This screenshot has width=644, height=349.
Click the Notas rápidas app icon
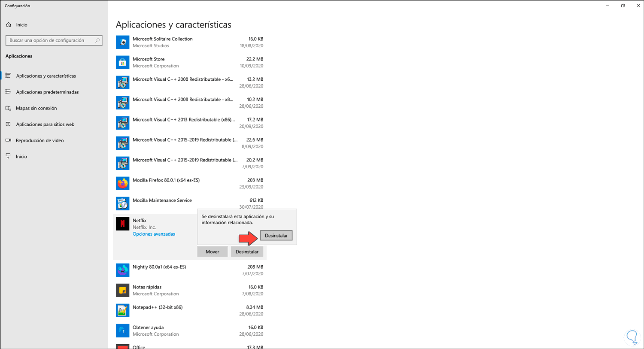[x=122, y=290]
